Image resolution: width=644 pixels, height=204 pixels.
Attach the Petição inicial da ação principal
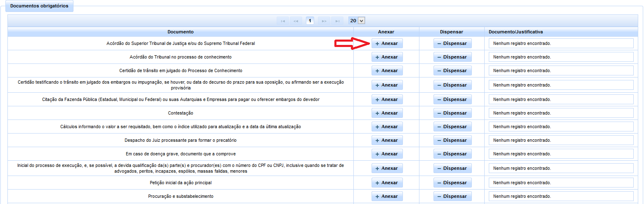(387, 183)
